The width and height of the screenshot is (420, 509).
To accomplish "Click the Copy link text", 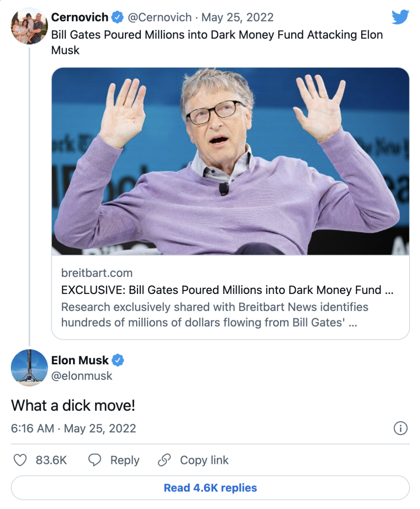I will coord(204,460).
